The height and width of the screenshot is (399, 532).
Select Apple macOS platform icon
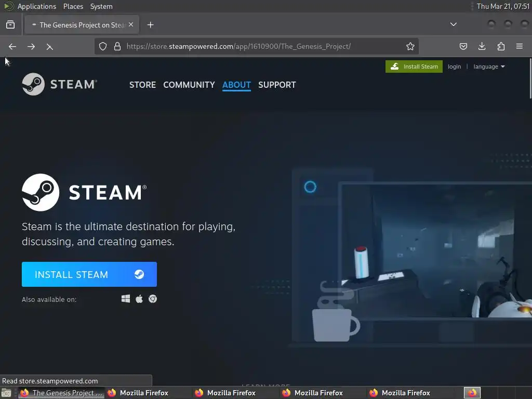point(139,299)
